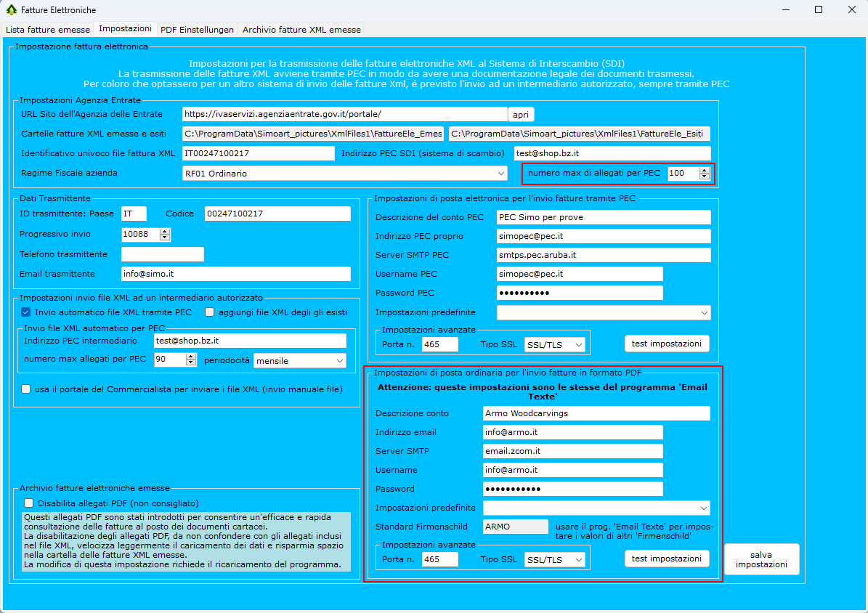Click the FattureEle_Emes folder path field
The height and width of the screenshot is (613, 868).
tap(313, 134)
